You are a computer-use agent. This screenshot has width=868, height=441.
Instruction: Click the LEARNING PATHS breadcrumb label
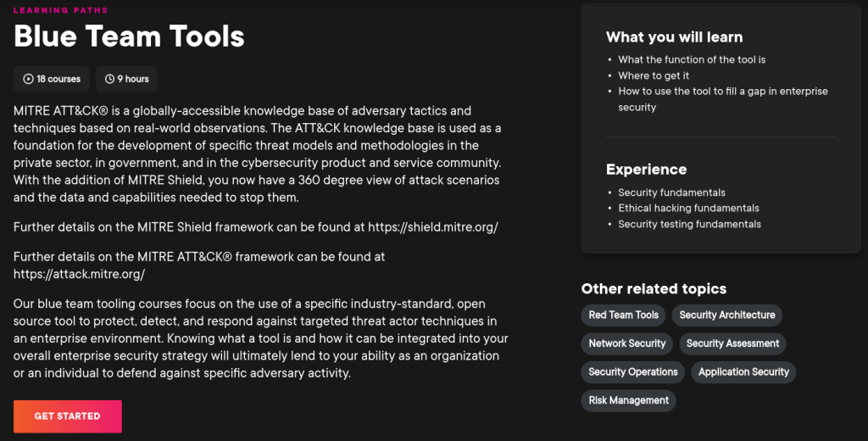click(60, 11)
